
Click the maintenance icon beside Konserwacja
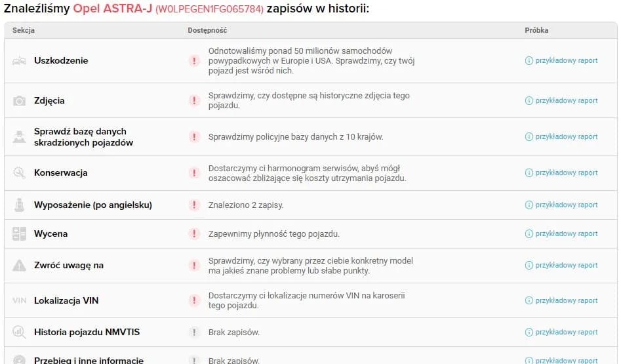click(x=19, y=173)
